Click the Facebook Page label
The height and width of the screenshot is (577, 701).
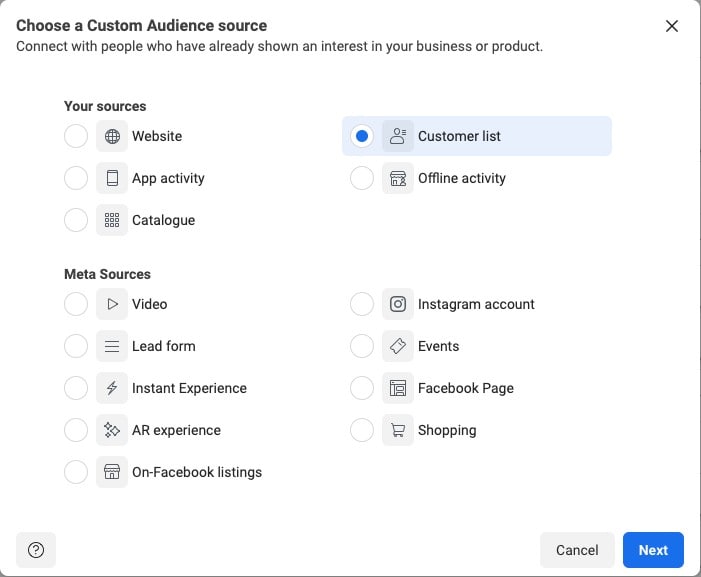click(x=466, y=388)
